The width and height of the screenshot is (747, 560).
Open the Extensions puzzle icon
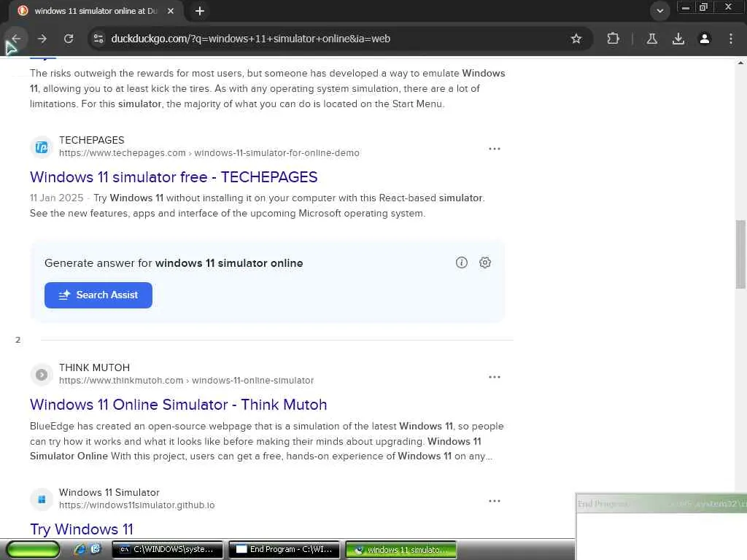(613, 39)
